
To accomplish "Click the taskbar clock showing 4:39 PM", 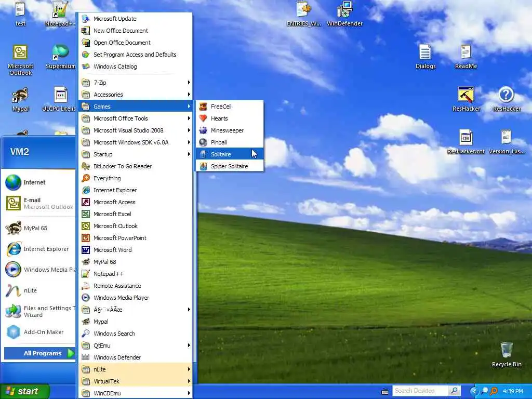I will (513, 391).
